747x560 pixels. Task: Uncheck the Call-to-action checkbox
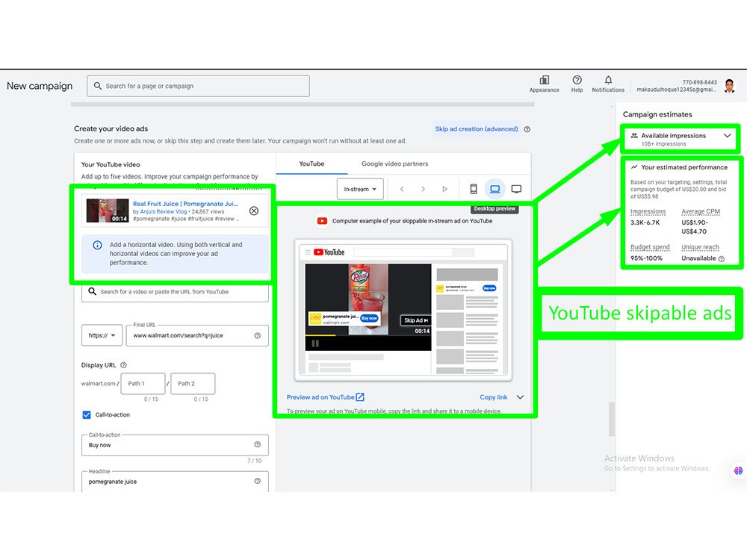point(87,414)
